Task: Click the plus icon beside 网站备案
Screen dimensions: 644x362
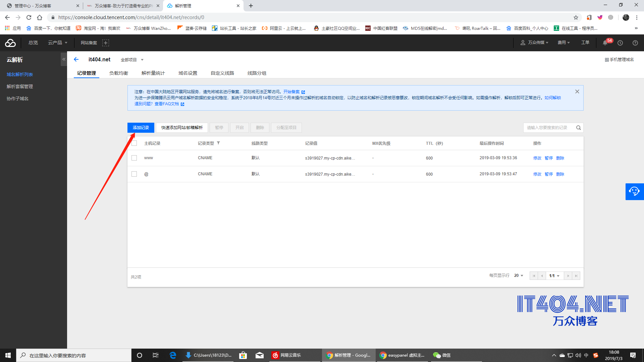Action: pos(106,43)
